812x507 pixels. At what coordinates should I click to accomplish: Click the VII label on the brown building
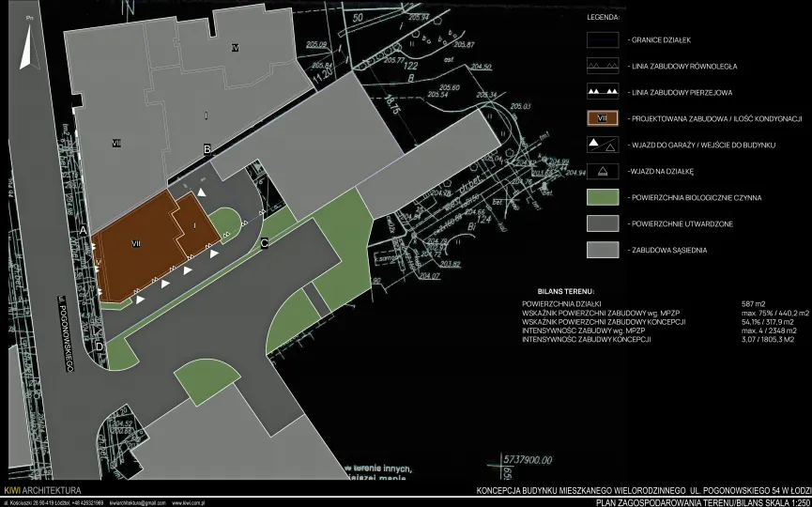pyautogui.click(x=136, y=243)
